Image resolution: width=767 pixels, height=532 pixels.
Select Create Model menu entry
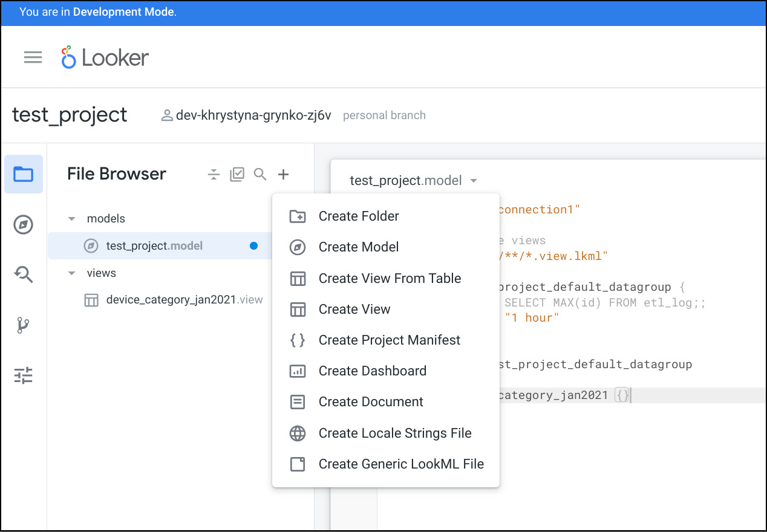[386, 247]
